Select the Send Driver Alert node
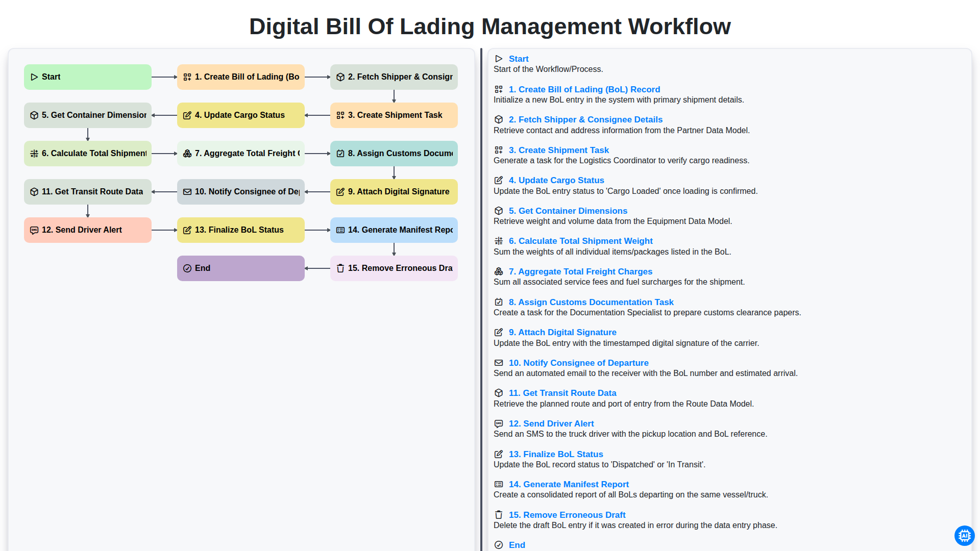The image size is (980, 551). coord(88,230)
